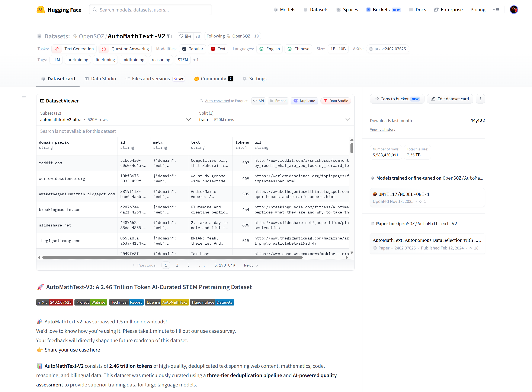This screenshot has width=532, height=392.
Task: Copy dataset name with the clipboard icon
Action: click(x=170, y=36)
